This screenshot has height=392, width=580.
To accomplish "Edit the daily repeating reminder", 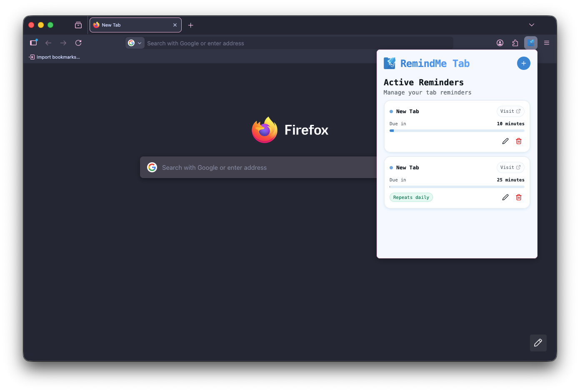I will (505, 197).
